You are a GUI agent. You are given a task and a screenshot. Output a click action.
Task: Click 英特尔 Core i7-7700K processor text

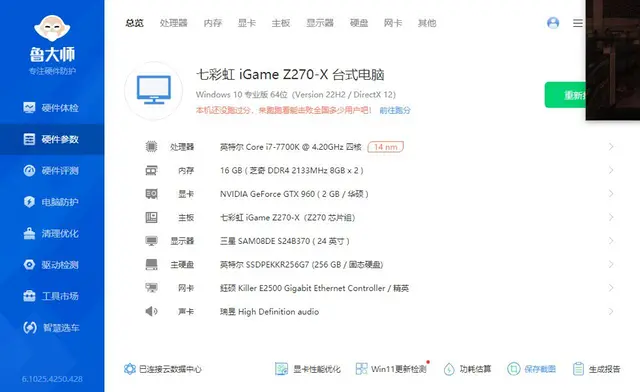point(291,147)
